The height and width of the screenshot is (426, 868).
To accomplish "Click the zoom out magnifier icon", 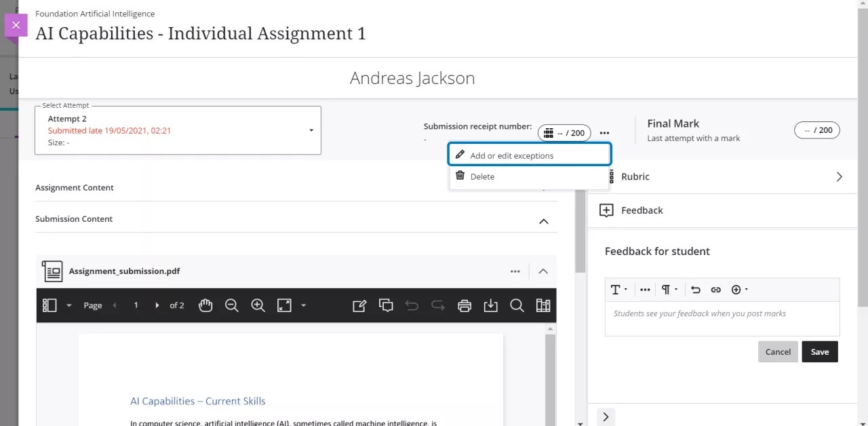I will point(232,305).
